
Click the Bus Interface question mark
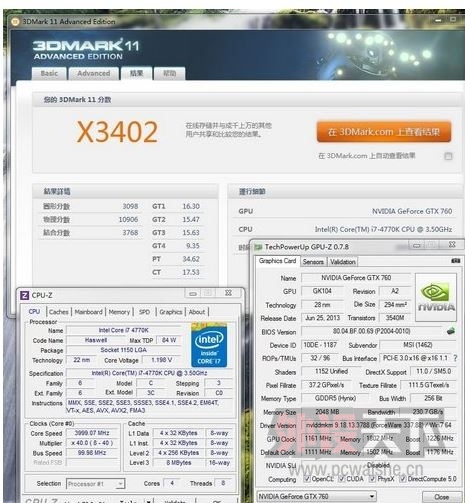pyautogui.click(x=455, y=358)
